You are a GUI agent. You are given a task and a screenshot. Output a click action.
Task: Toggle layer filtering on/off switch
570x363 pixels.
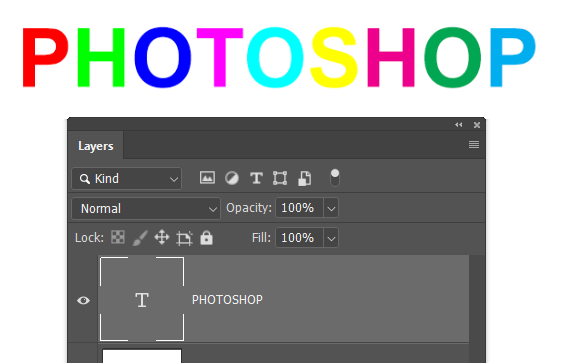(x=335, y=178)
